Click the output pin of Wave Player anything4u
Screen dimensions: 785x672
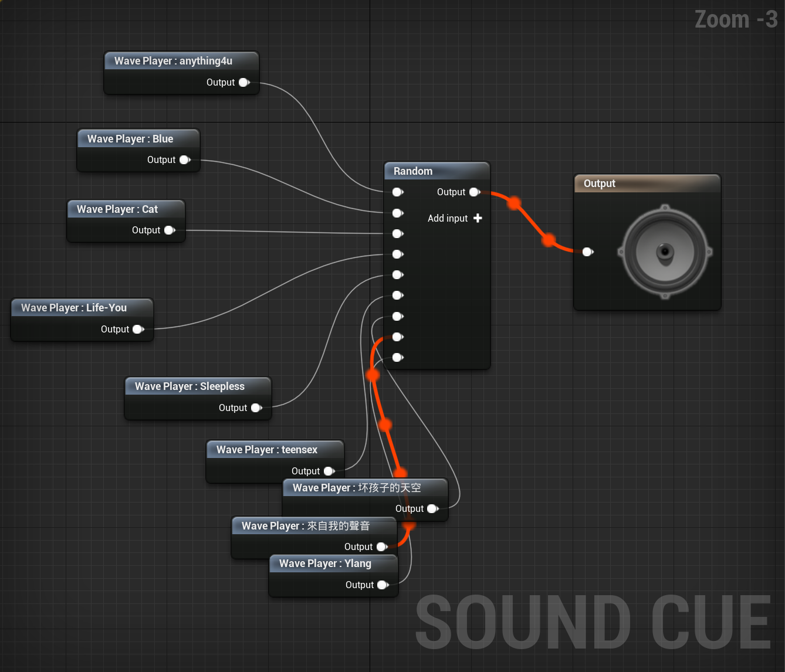tap(244, 83)
